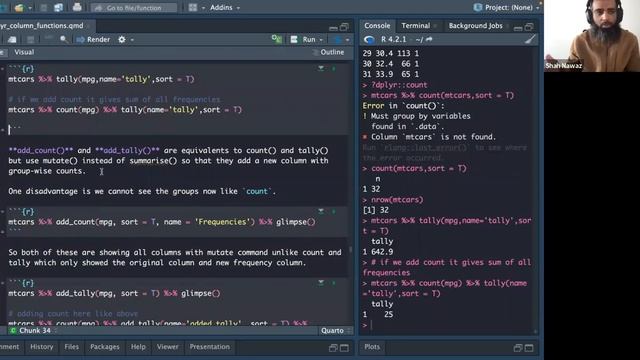Click the insert new chunk icon
Viewport: 640px width, 360px height.
click(277, 39)
